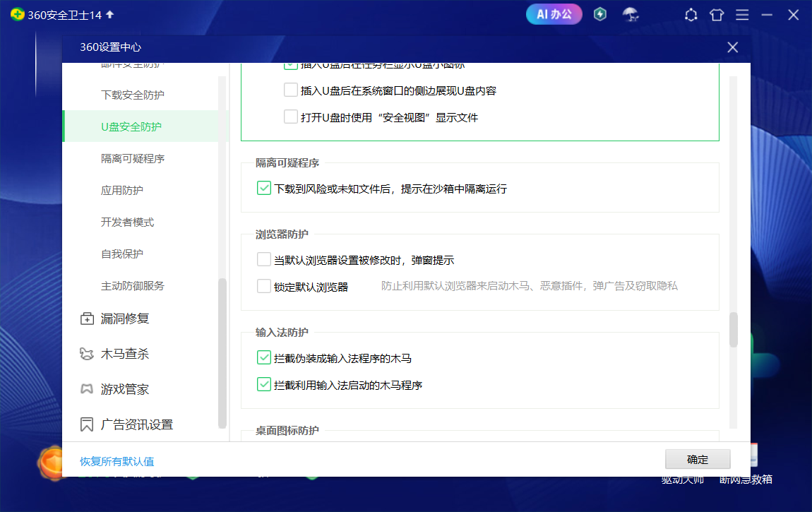
Task: Uncheck 拦截伪装成输入法程序的木马
Action: (263, 357)
